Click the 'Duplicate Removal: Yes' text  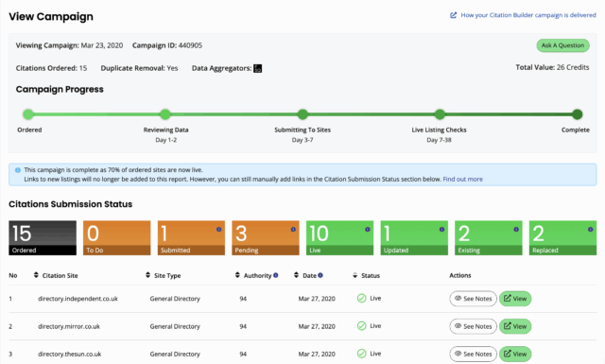[x=139, y=68]
